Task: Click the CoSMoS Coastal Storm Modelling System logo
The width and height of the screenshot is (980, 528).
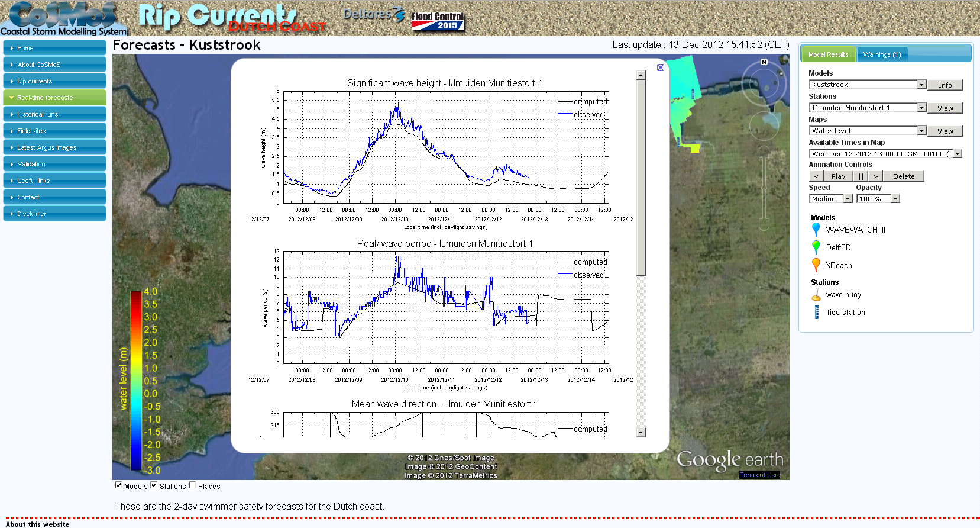Action: click(63, 18)
